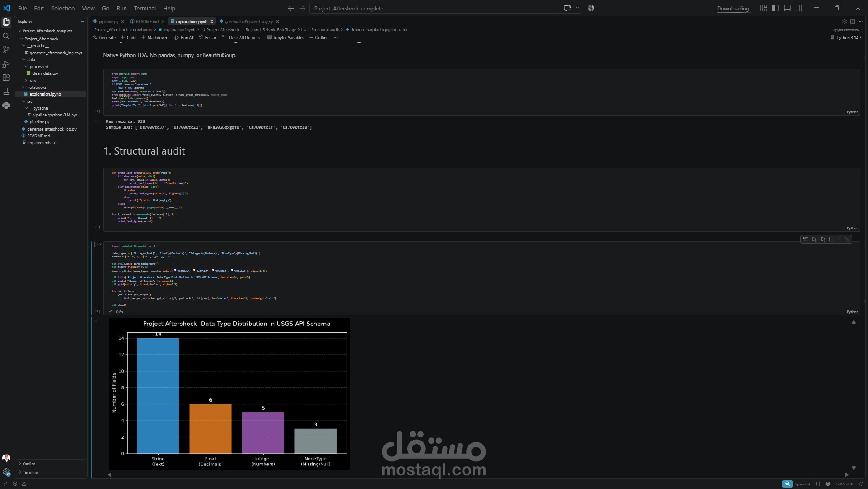
Task: Run by line in cell toolbar
Action: pos(805,239)
